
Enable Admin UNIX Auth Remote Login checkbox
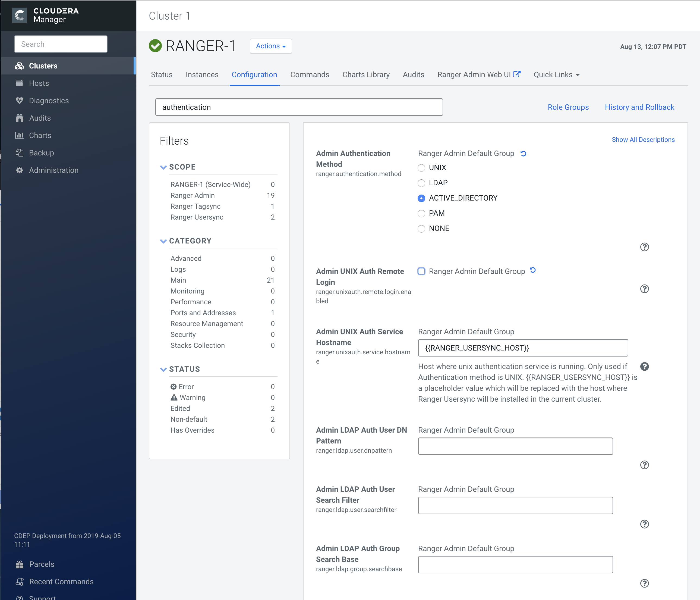pyautogui.click(x=421, y=271)
